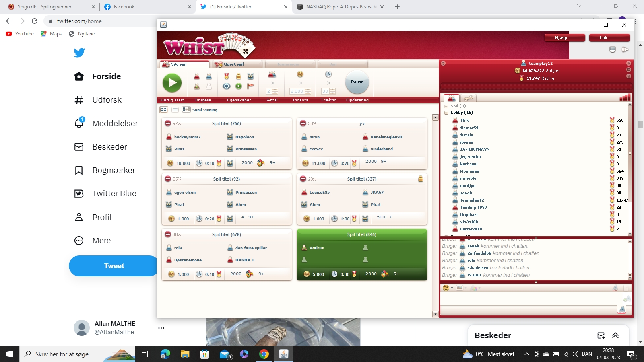Switch to list view layout icon
This screenshot has width=644, height=362.
coord(175,110)
